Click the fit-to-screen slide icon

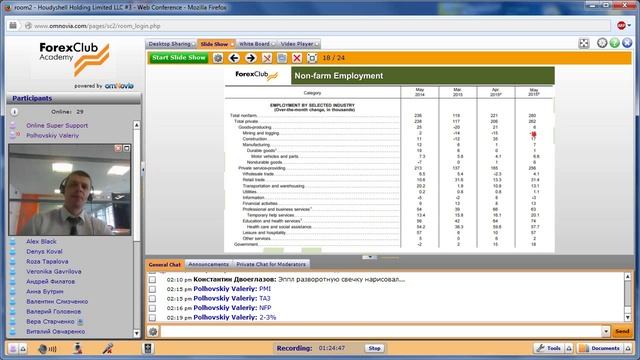click(x=312, y=58)
